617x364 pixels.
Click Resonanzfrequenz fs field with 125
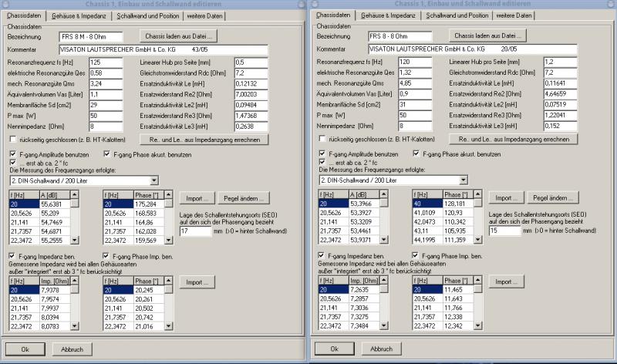pos(106,62)
